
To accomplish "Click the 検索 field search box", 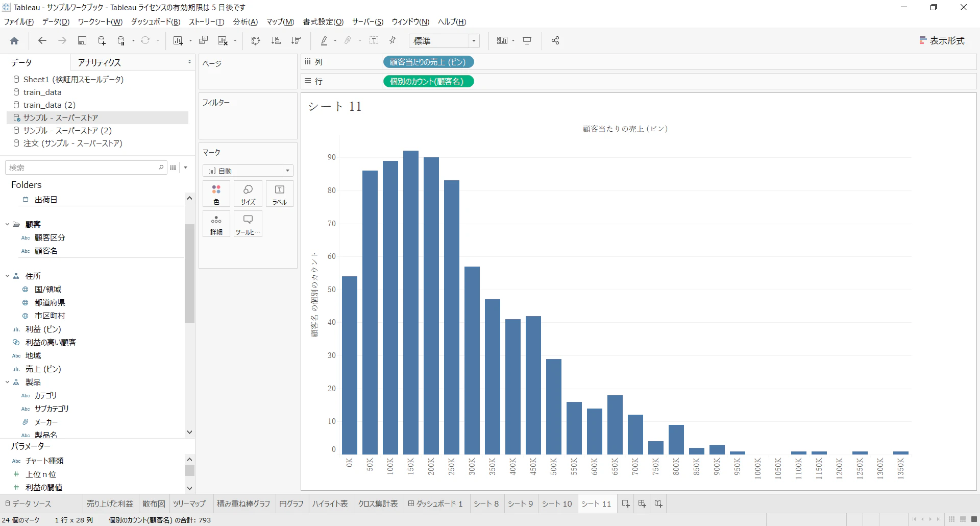I will [86, 168].
